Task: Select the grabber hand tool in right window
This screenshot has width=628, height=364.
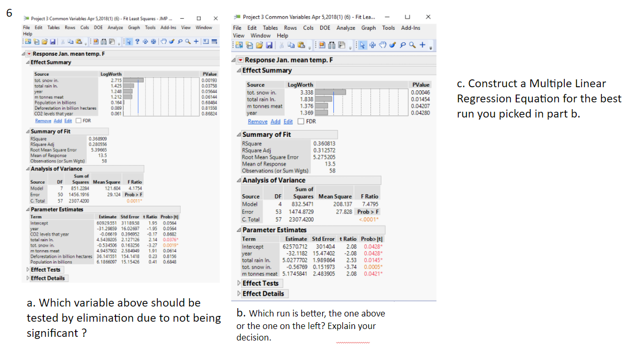Action: (x=383, y=45)
